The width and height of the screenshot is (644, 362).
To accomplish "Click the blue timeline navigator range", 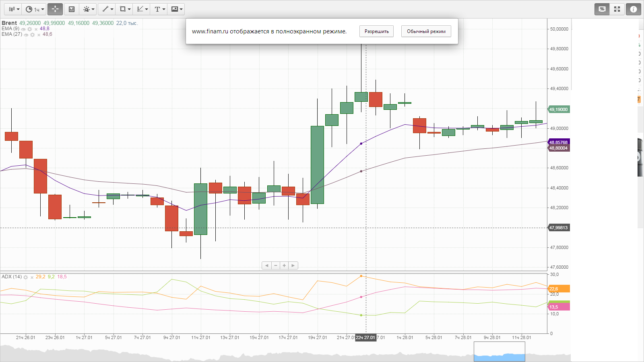I will [499, 353].
